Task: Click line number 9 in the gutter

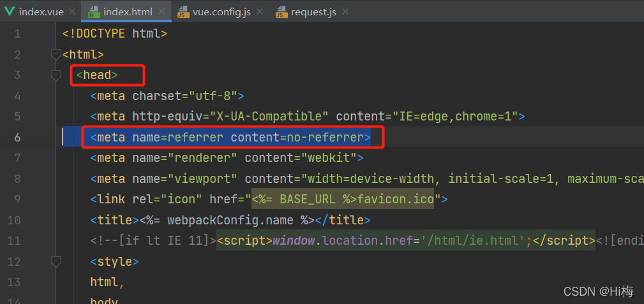Action: [17, 199]
